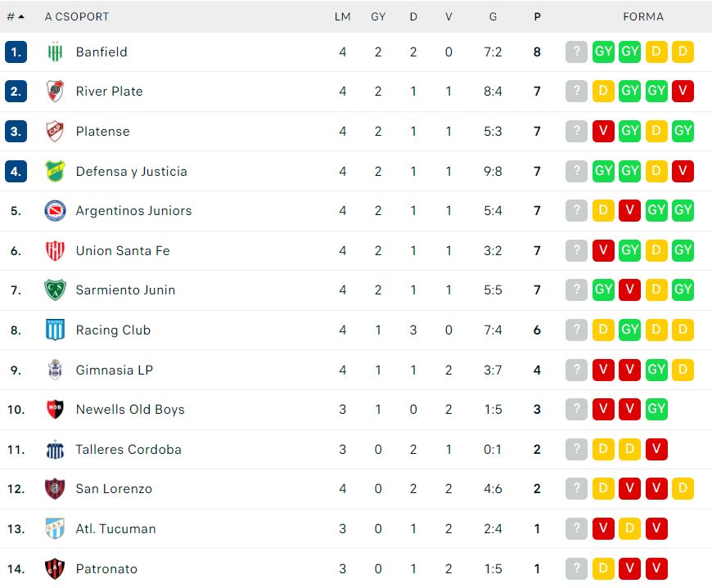The height and width of the screenshot is (588, 712).
Task: Click the Banfield club crest icon
Action: (x=55, y=52)
